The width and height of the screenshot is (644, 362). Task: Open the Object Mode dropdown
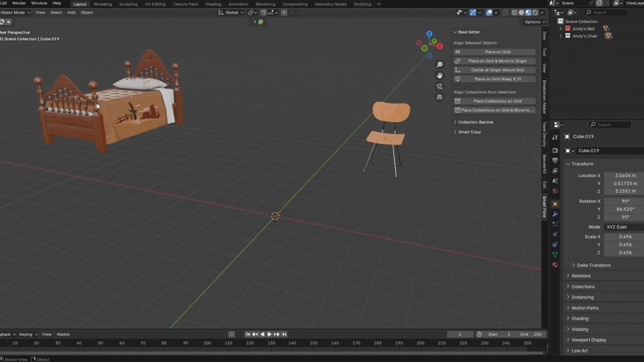coord(15,13)
